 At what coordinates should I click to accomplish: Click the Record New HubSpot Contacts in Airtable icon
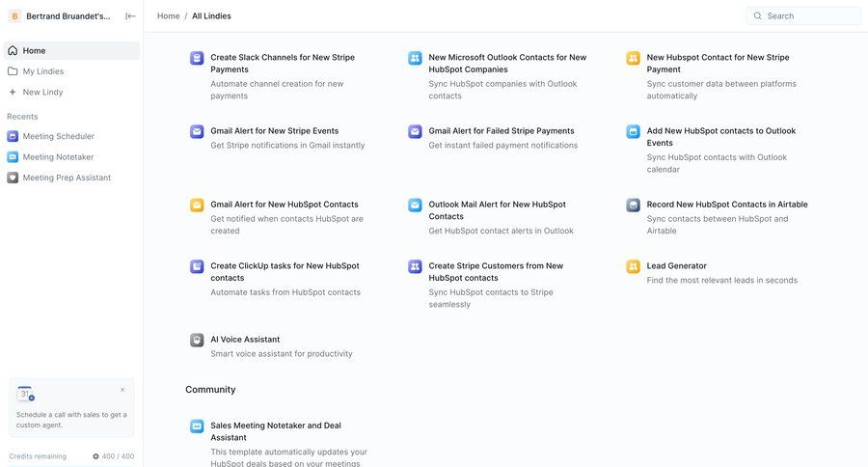click(x=633, y=205)
